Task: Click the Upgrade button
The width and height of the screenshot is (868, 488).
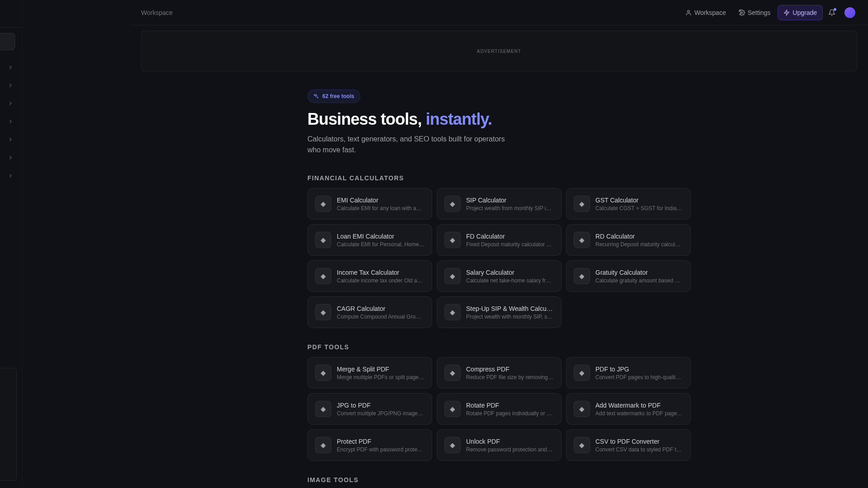Action: pos(800,13)
